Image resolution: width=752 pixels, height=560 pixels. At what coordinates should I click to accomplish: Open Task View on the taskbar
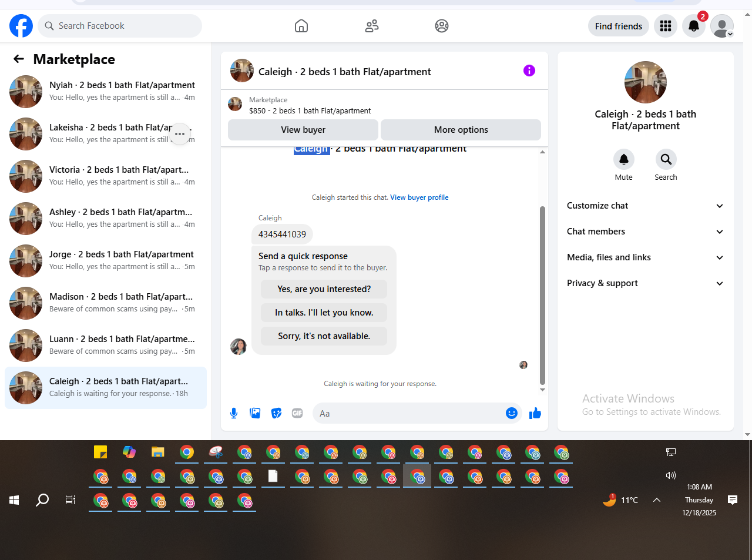(70, 500)
